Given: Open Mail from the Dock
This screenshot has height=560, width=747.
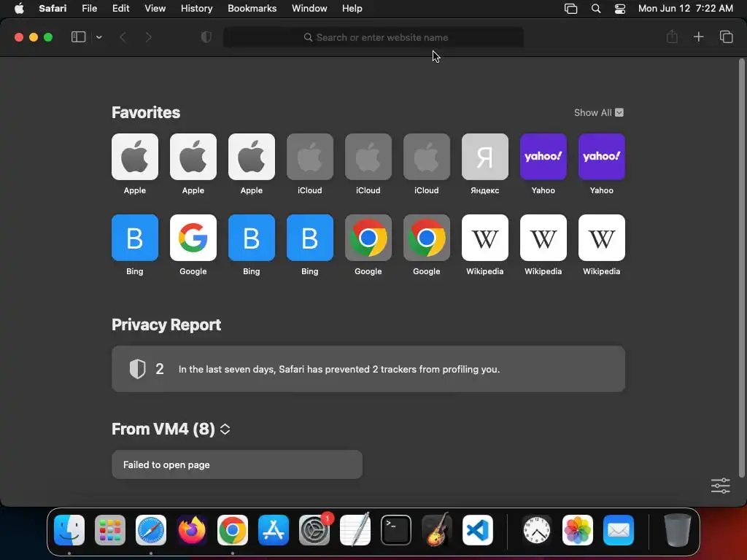Looking at the screenshot, I should (x=619, y=530).
